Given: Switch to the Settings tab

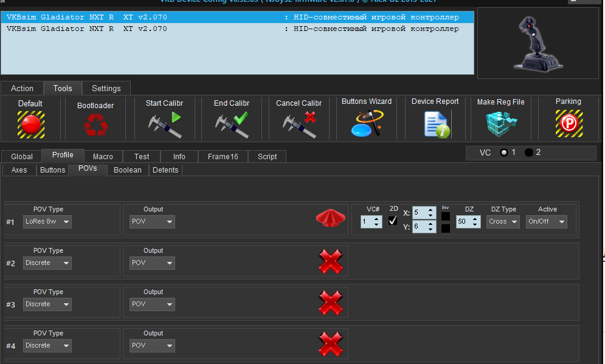Looking at the screenshot, I should tap(106, 88).
